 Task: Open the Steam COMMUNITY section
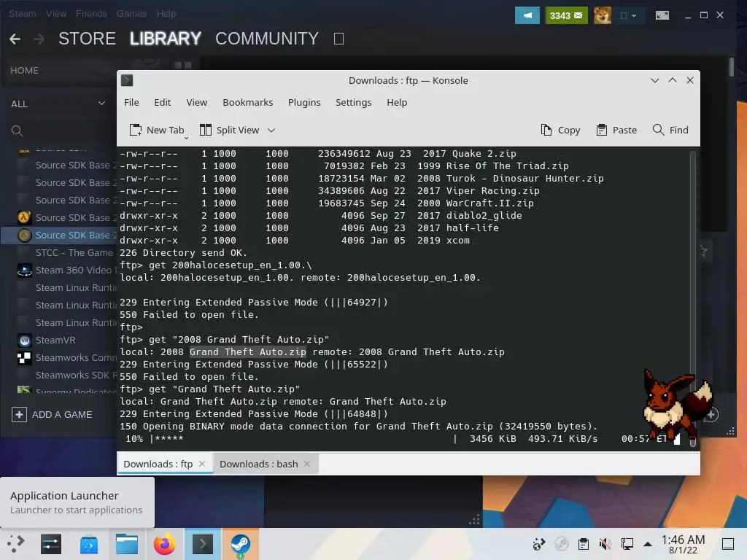[x=267, y=39]
